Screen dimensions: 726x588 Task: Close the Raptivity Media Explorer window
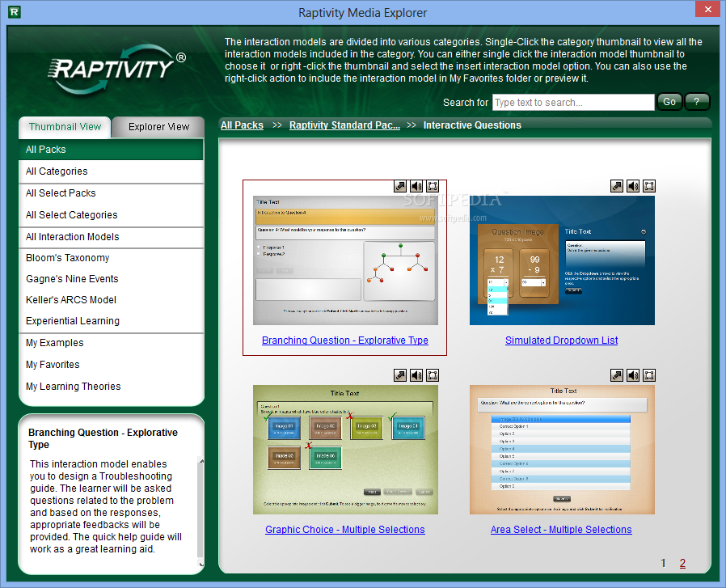[708, 9]
